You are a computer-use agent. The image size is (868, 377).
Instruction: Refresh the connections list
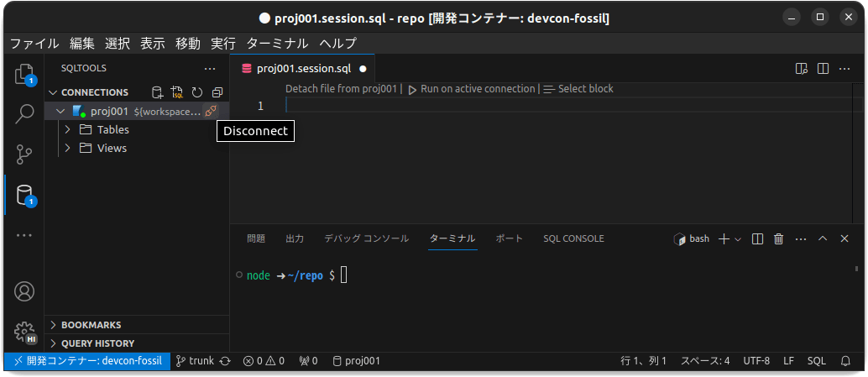tap(197, 92)
